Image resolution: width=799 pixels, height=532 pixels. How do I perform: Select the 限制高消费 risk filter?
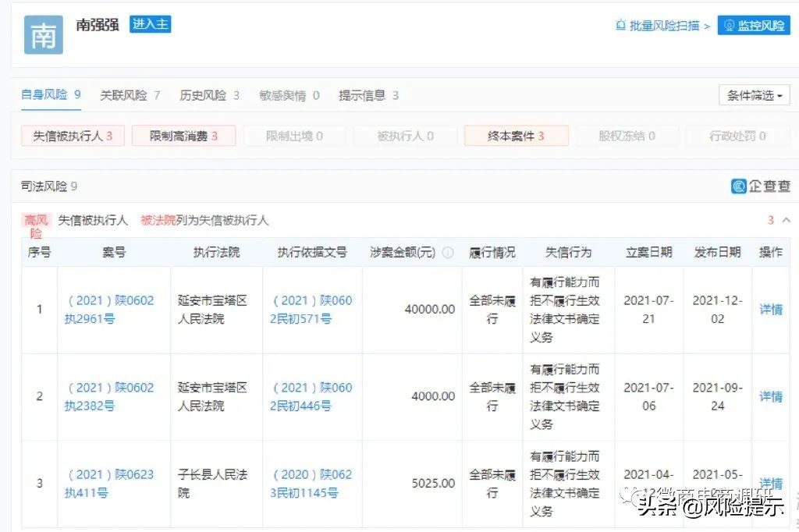(x=183, y=135)
